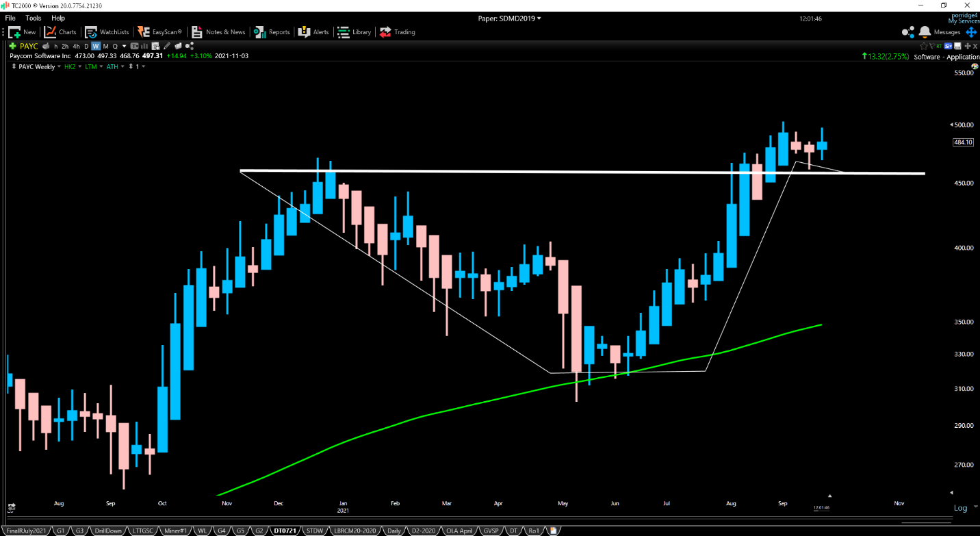The height and width of the screenshot is (536, 980).
Task: Click the folders icon in the chart toolbar
Action: tap(178, 46)
